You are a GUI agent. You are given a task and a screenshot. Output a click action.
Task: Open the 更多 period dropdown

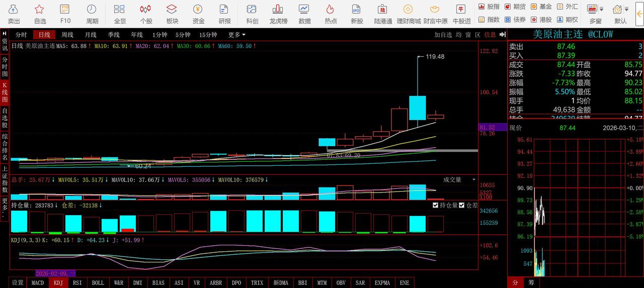point(236,35)
